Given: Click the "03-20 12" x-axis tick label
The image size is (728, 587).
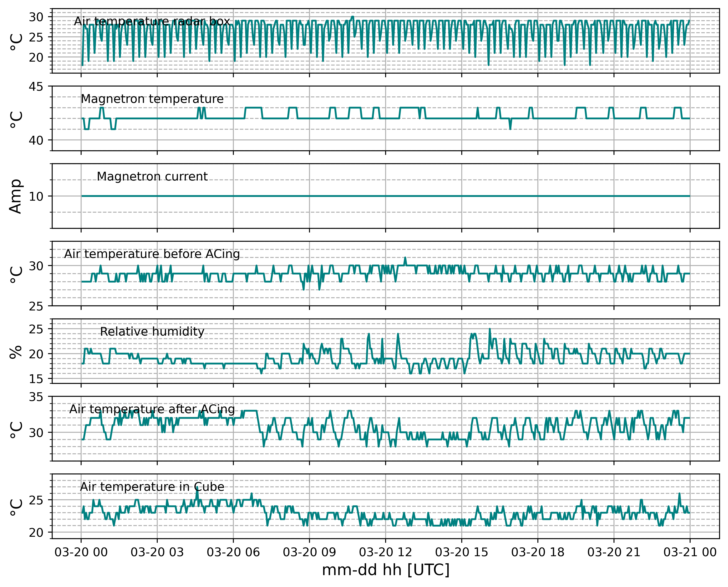Looking at the screenshot, I should click(385, 552).
